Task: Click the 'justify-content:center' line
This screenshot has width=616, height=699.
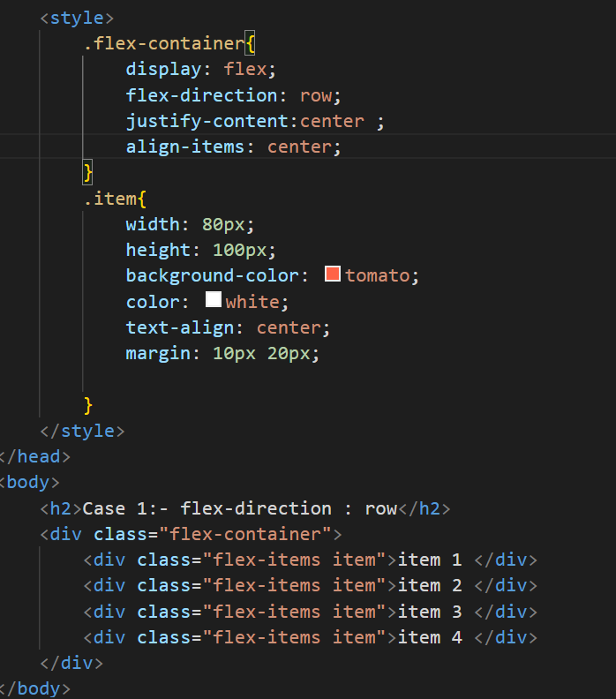Action: click(x=255, y=121)
